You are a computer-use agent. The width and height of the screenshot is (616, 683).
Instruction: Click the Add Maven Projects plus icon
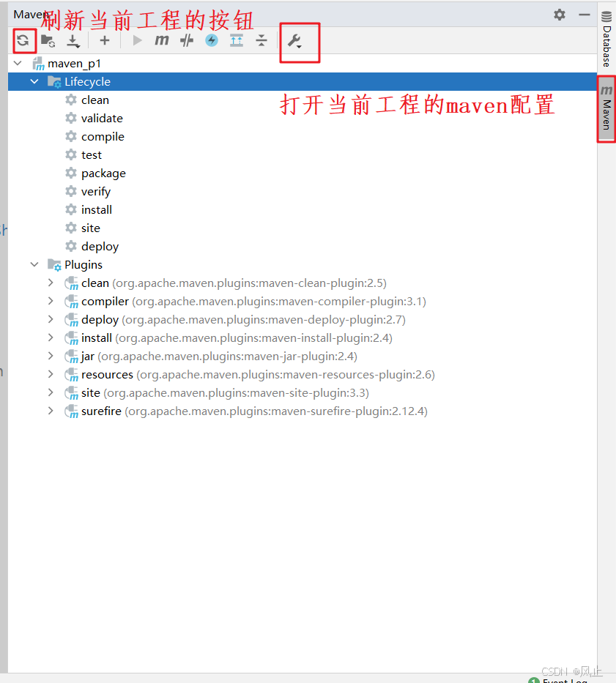pos(105,40)
